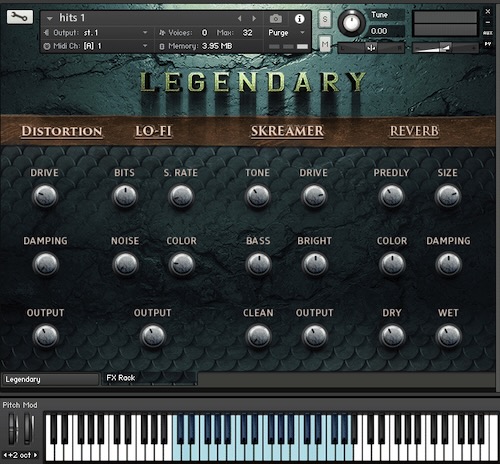Minimize instrument with the minus button
Screen dimensions: 500x464
pos(488,22)
